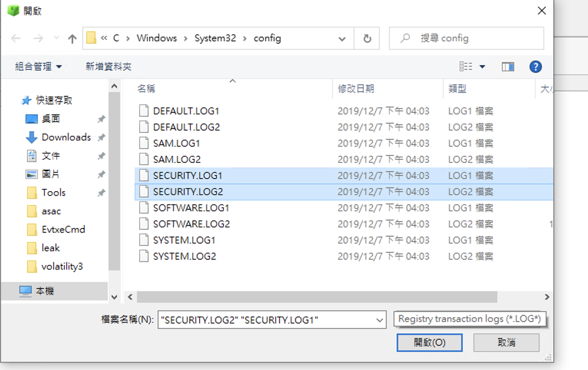Click the back navigation arrow
The image size is (588, 370).
pos(16,38)
